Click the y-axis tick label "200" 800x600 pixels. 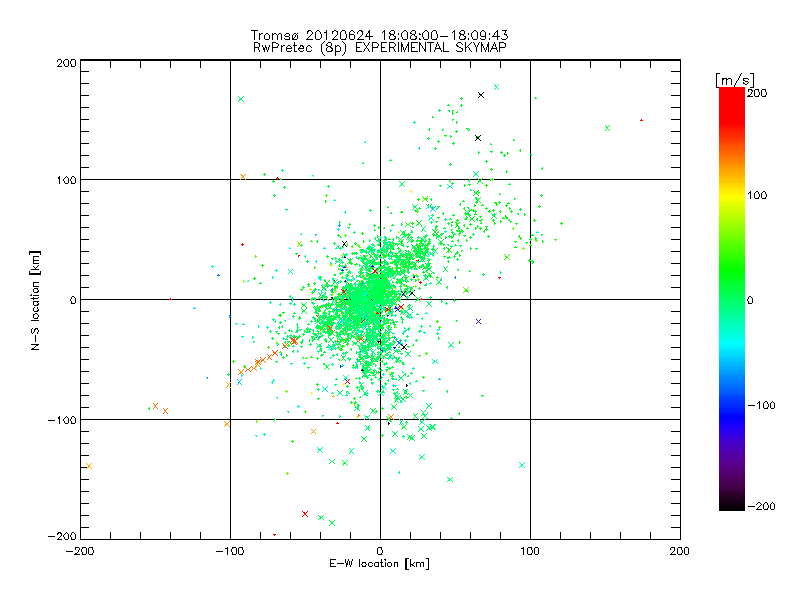point(67,63)
